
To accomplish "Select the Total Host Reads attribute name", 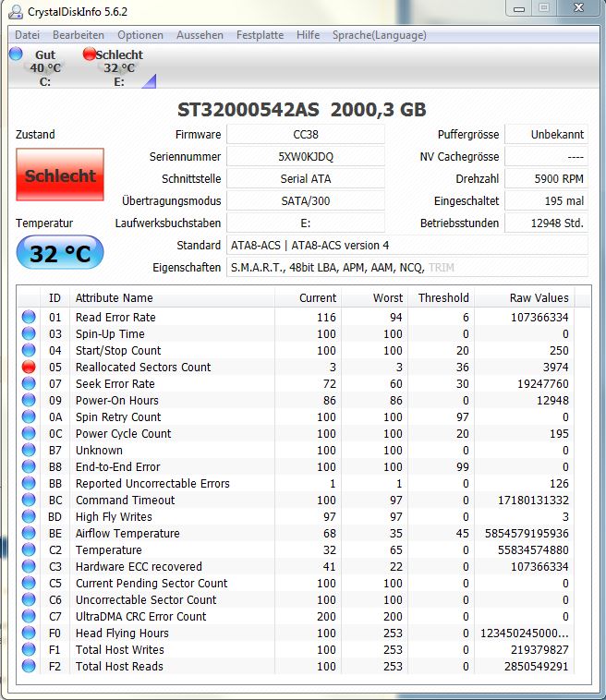I will coord(119,666).
